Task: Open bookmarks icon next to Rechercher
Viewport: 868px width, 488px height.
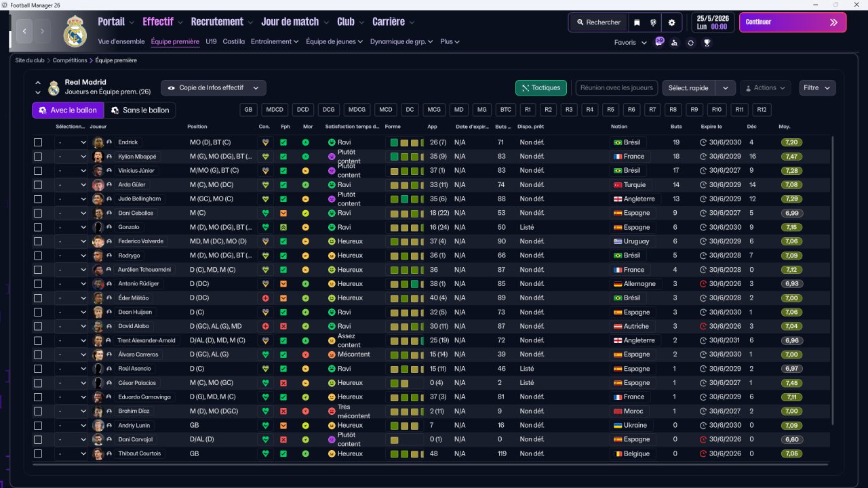Action: [x=637, y=22]
